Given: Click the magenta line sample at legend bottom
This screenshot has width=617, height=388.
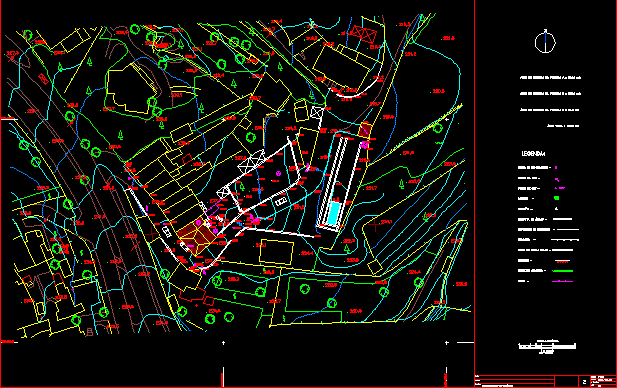Looking at the screenshot, I should coord(562,281).
